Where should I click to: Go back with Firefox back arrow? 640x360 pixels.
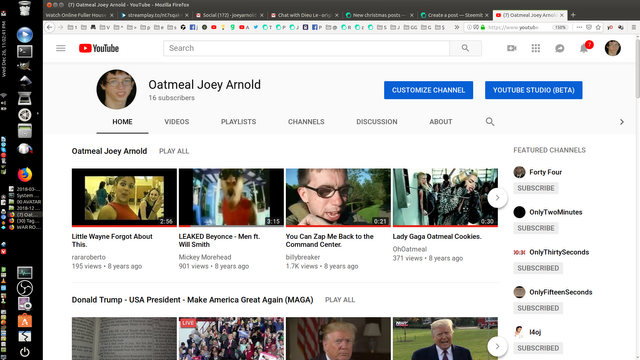50,27
